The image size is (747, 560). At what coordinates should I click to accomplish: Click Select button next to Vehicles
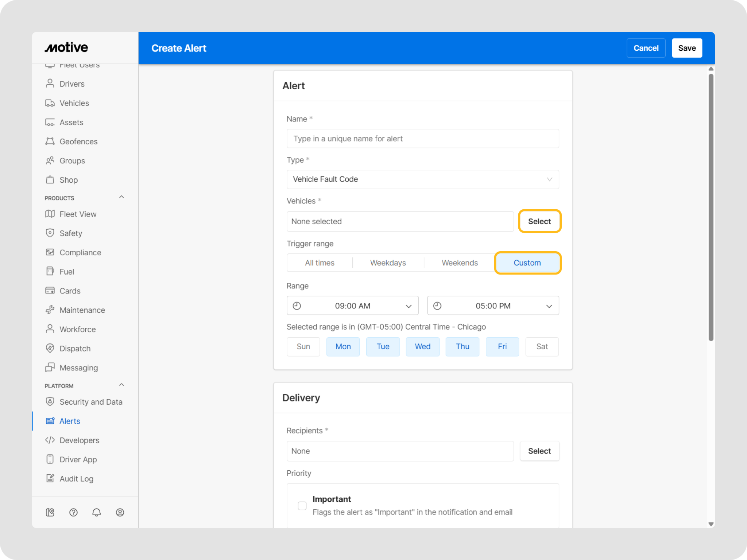[x=539, y=221]
